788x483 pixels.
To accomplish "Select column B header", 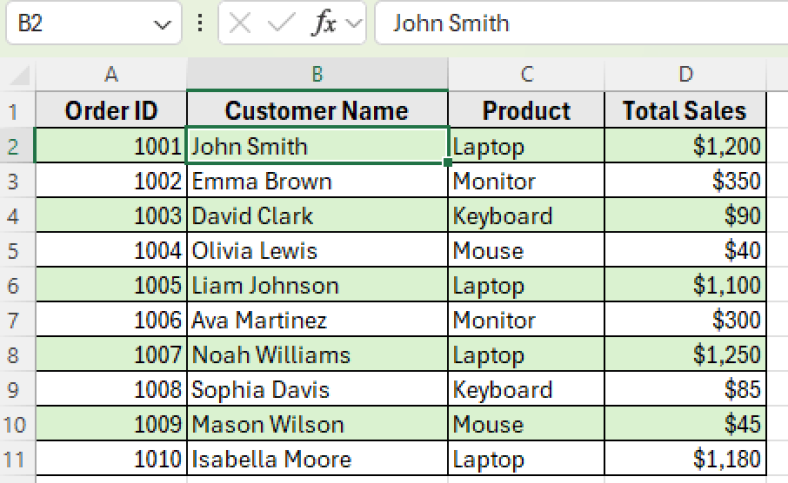I will 317,74.
